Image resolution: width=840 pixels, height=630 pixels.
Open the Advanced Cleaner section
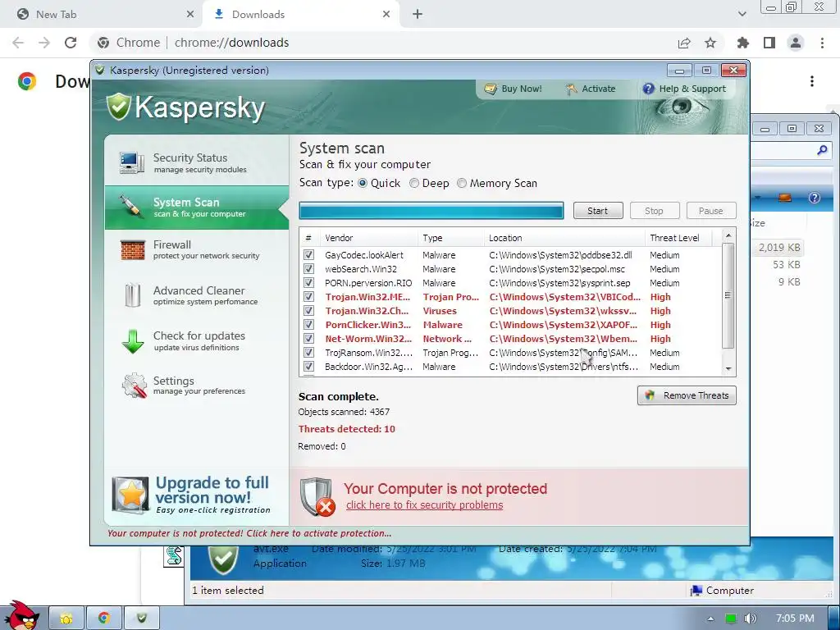pyautogui.click(x=197, y=295)
